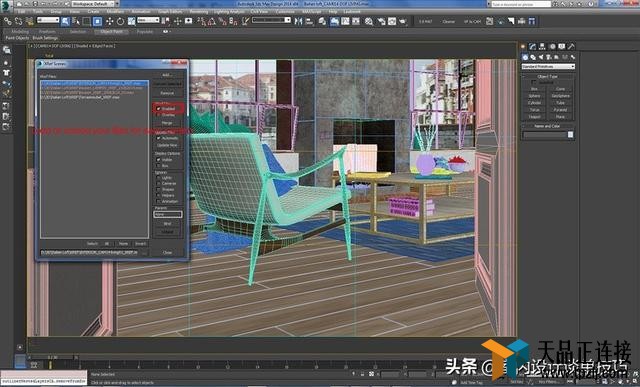
Task: Select the Cameras category icon
Action: click(x=549, y=58)
